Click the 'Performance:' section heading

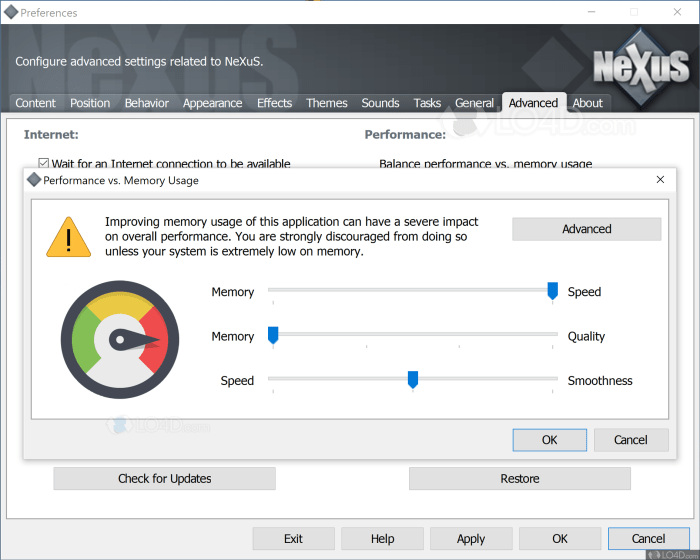(405, 134)
